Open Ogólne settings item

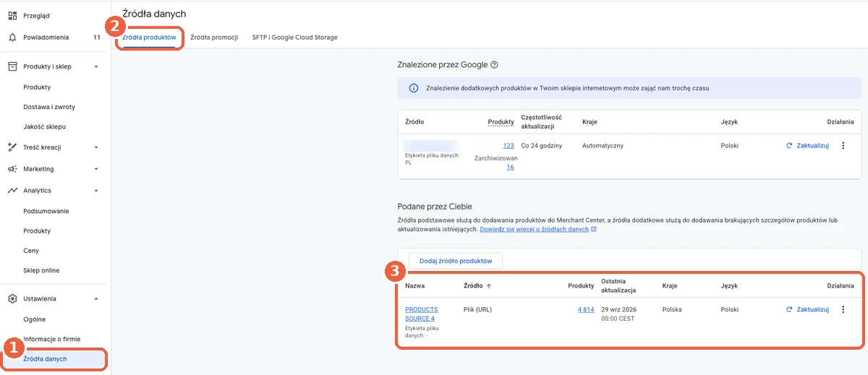coord(34,319)
